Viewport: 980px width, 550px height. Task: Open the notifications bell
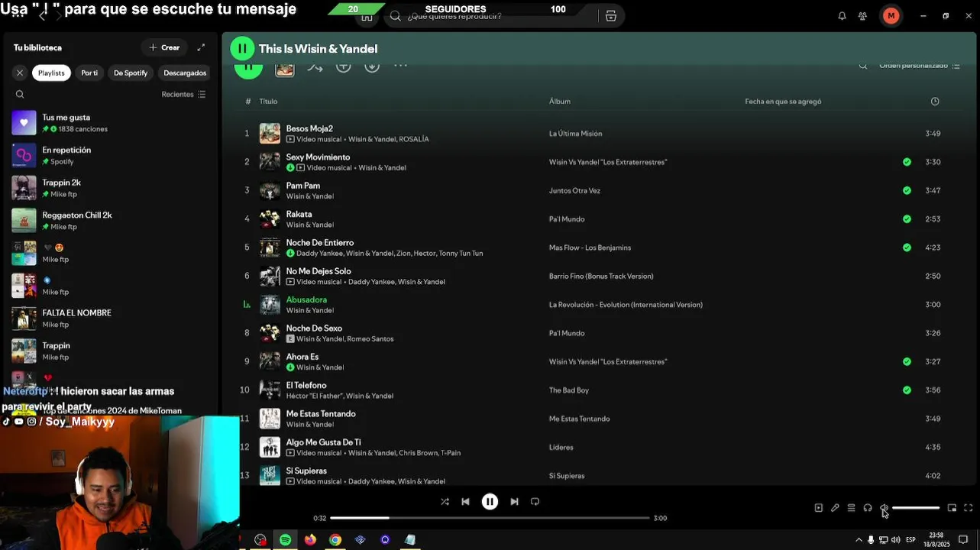842,16
